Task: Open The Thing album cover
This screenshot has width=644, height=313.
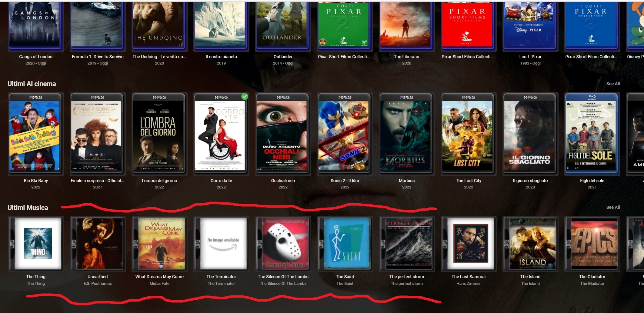Action: [36, 244]
